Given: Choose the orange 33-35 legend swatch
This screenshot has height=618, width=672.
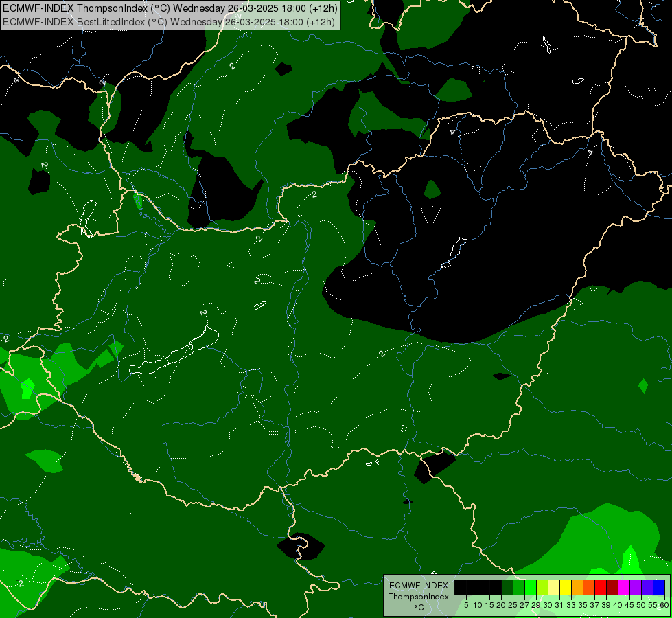Looking at the screenshot, I should coord(577,587).
